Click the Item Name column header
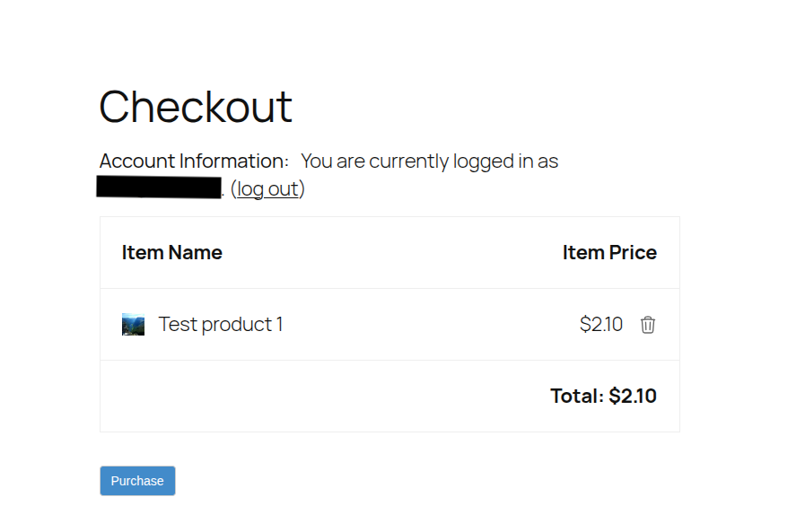This screenshot has height=532, width=805. 171,252
